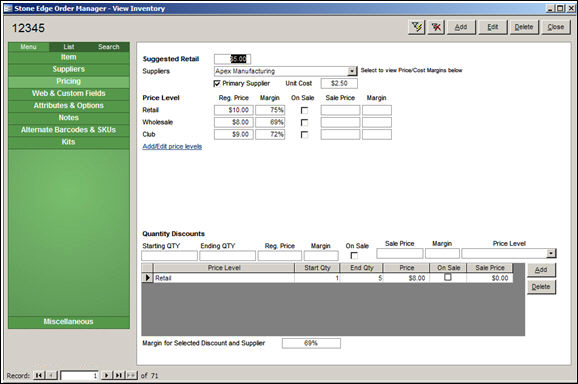Click Retail Margin field 75%
The width and height of the screenshot is (578, 384).
click(270, 110)
